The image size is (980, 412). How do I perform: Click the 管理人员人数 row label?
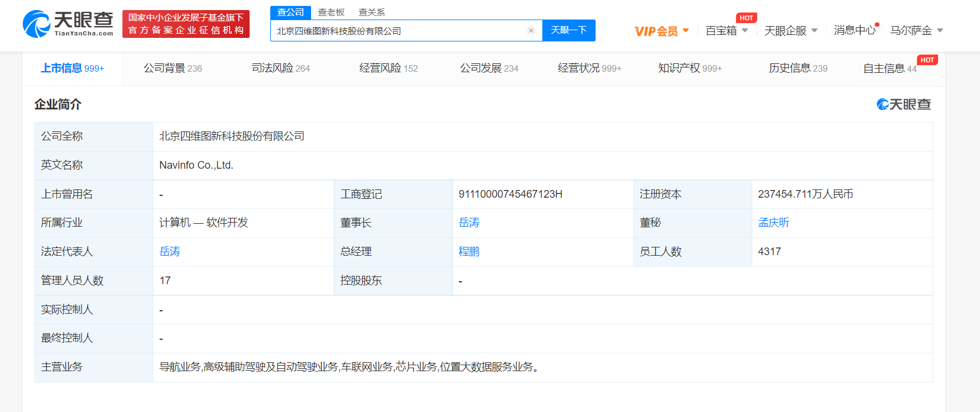93,281
